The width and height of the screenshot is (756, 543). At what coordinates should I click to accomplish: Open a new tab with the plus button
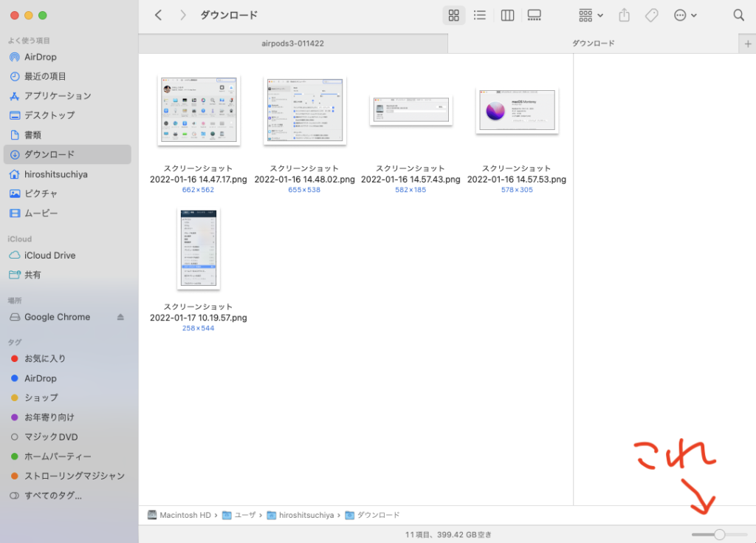click(746, 43)
